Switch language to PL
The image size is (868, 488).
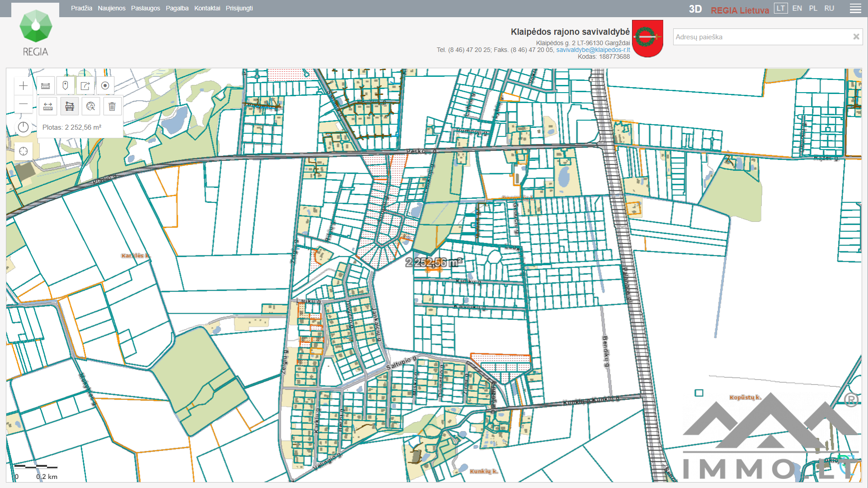click(x=813, y=8)
